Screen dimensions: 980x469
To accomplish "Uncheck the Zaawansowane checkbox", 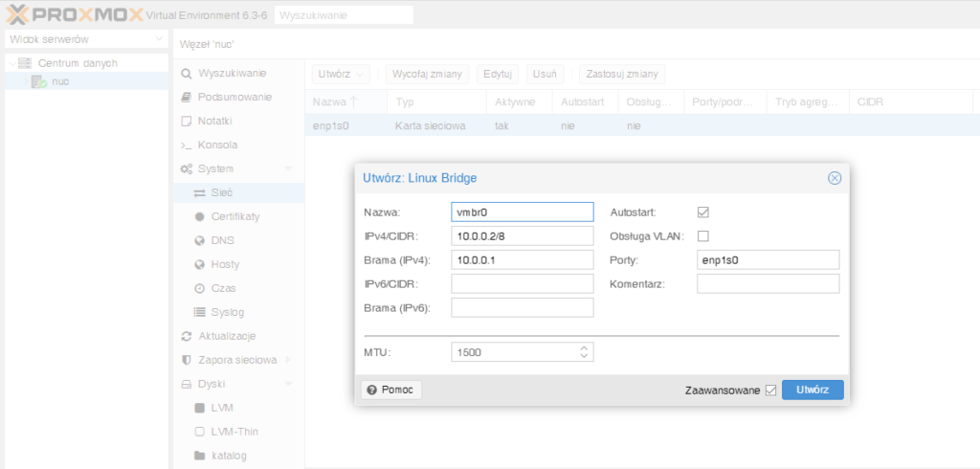I will point(770,391).
